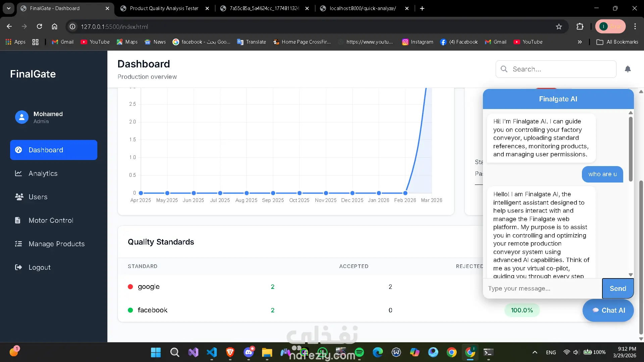View site information icon in address bar

pyautogui.click(x=72, y=27)
